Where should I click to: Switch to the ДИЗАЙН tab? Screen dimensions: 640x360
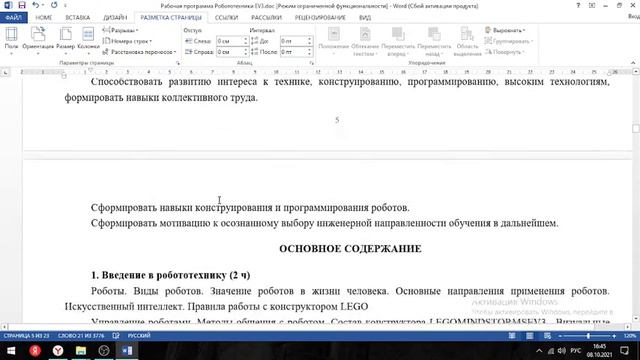[x=115, y=18]
